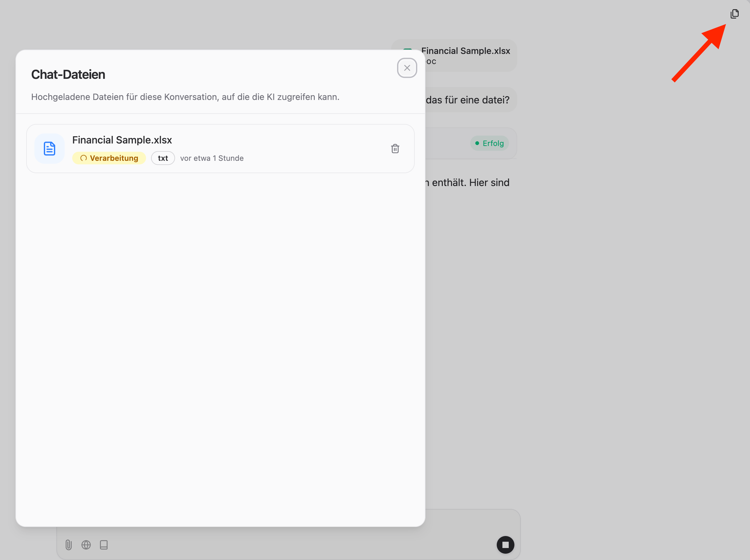Click the Verarbeitung status badge

[109, 158]
